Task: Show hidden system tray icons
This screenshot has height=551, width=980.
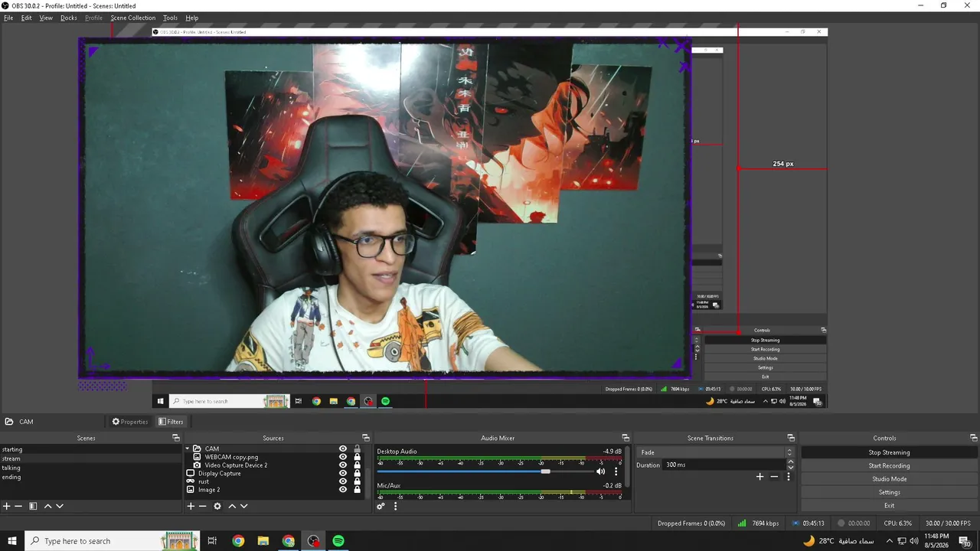Action: pyautogui.click(x=889, y=541)
